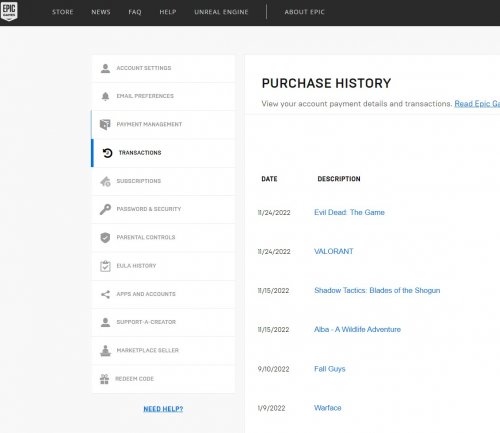Open the VALORANT transaction link

tap(334, 251)
